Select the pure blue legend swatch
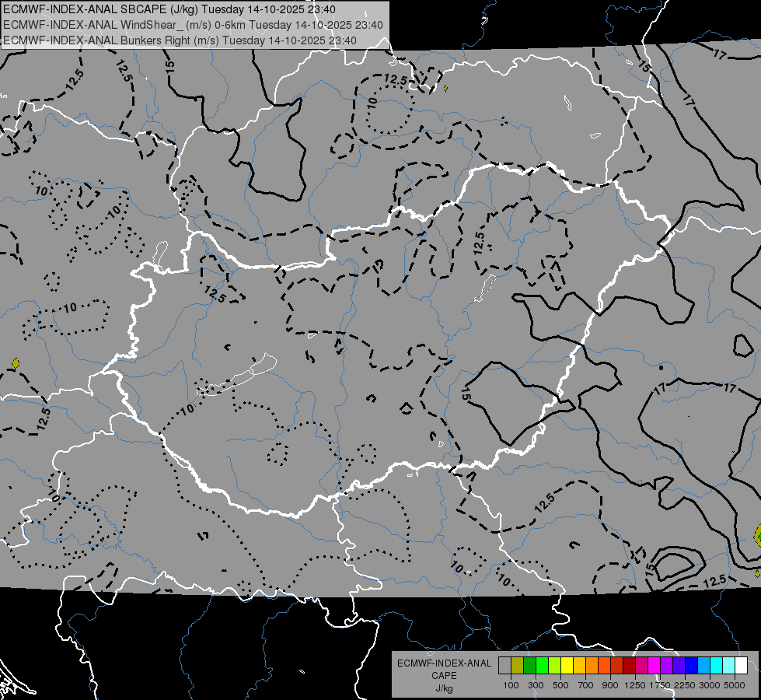This screenshot has width=761, height=700. pos(692,665)
